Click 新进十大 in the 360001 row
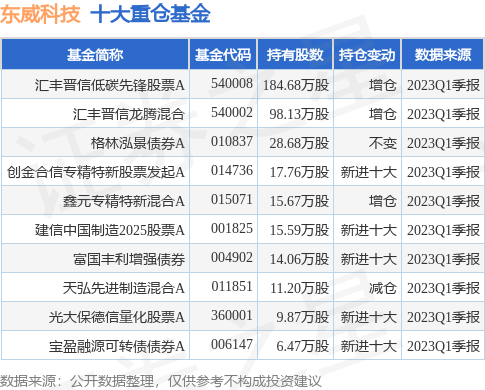 (x=369, y=317)
